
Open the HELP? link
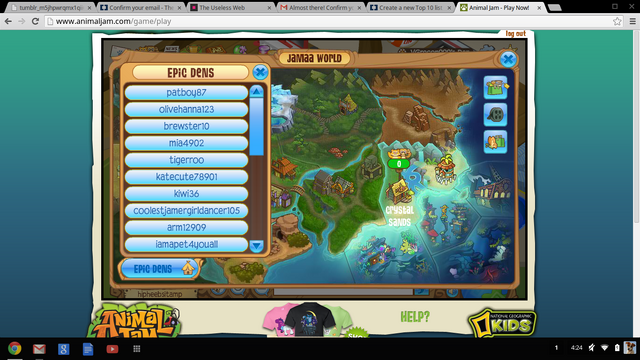coord(415,317)
